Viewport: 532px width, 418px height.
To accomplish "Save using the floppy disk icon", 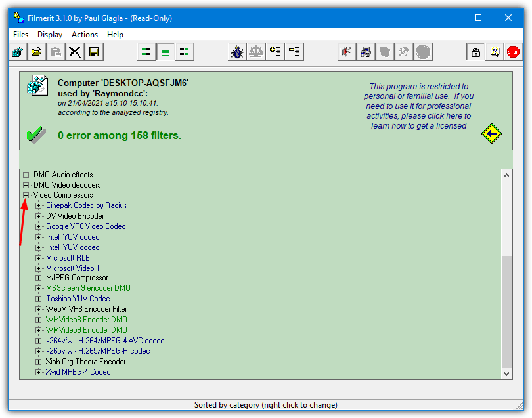I will tap(94, 52).
